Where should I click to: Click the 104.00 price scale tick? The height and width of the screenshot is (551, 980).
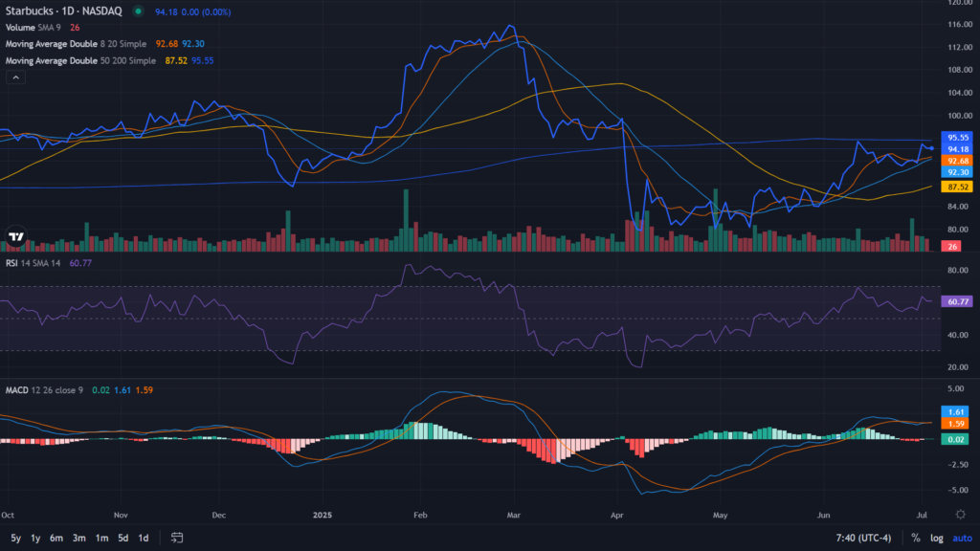coord(960,93)
